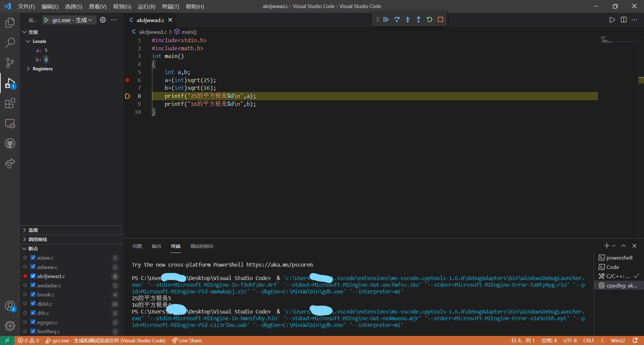Open Run and Debug view
Viewport: 644px width, 345px height.
pos(10,83)
